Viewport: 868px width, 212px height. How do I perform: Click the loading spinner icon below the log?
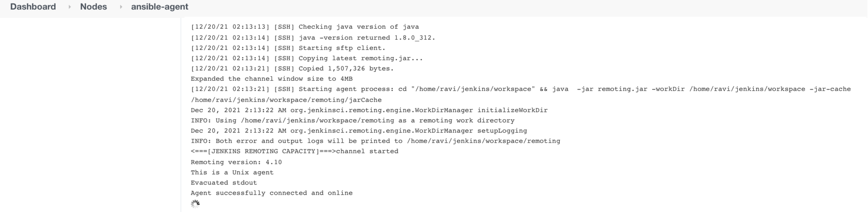tap(195, 204)
